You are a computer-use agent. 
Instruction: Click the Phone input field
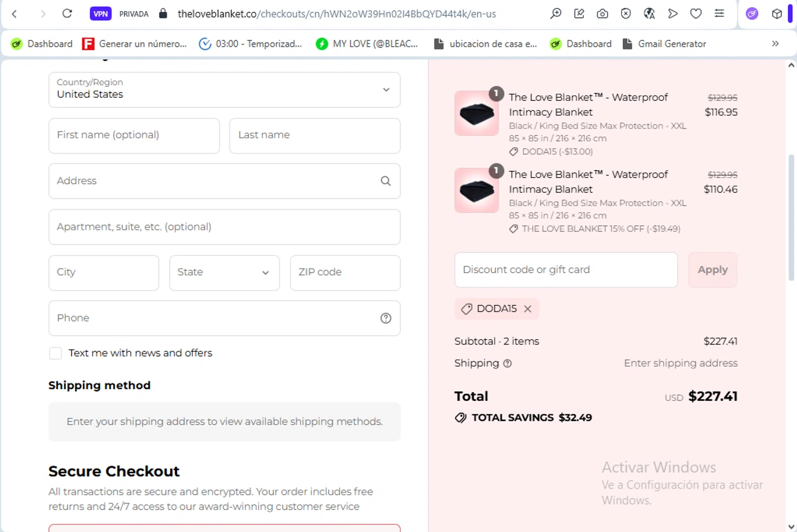coord(224,318)
